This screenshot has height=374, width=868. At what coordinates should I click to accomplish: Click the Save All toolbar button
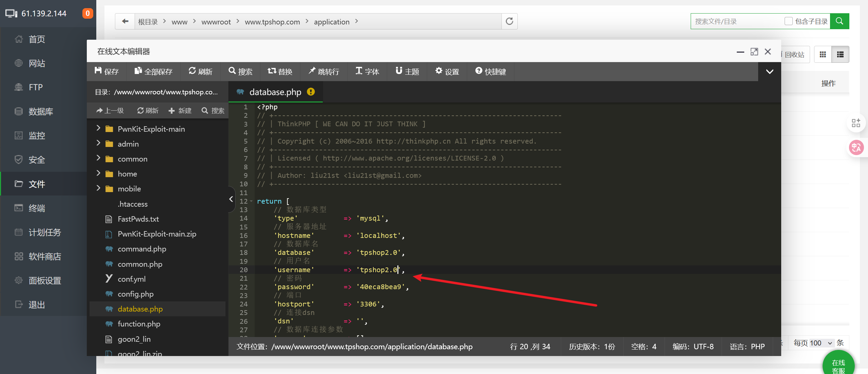click(x=153, y=72)
